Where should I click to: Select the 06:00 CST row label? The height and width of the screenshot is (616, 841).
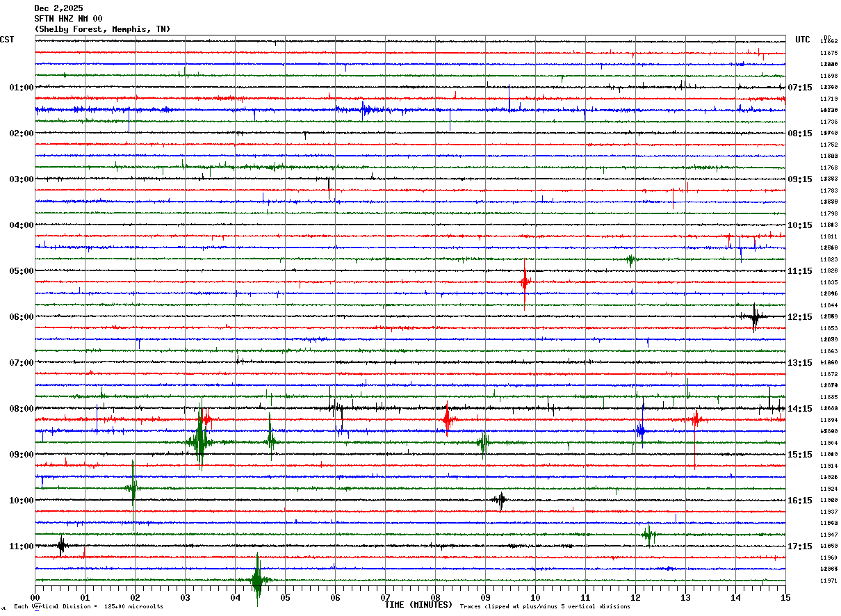pos(22,317)
